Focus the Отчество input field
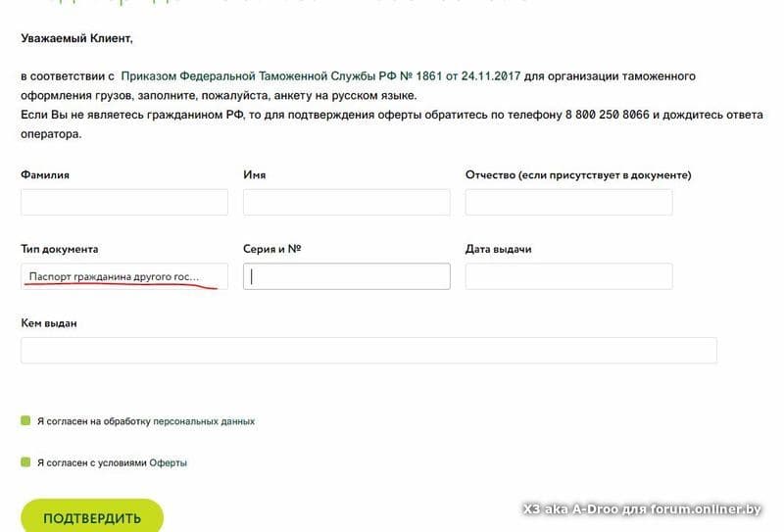Image resolution: width=784 pixels, height=532 pixels. tap(569, 202)
